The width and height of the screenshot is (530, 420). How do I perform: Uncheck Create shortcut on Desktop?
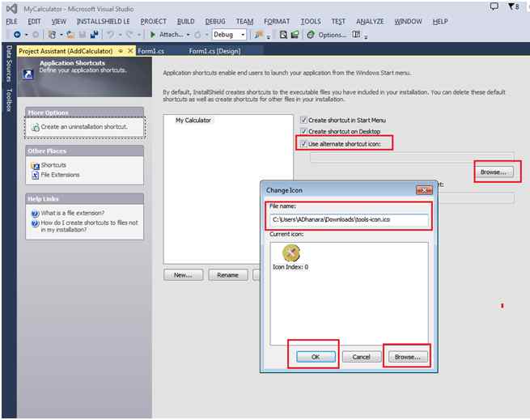[303, 131]
